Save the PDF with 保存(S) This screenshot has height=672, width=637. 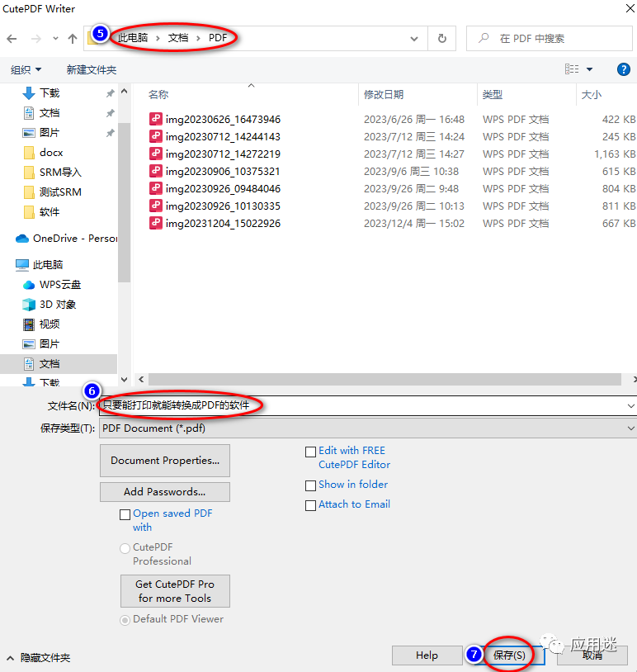(509, 655)
